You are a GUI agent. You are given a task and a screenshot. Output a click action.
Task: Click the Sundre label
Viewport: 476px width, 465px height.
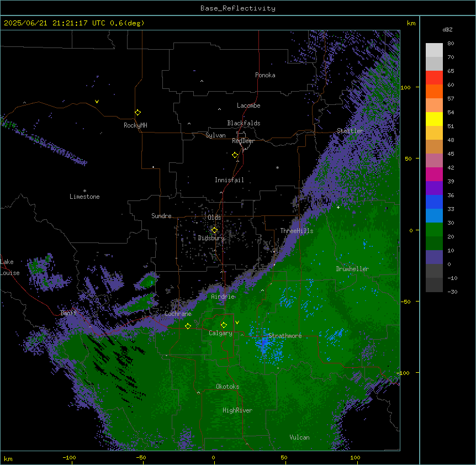click(x=161, y=216)
